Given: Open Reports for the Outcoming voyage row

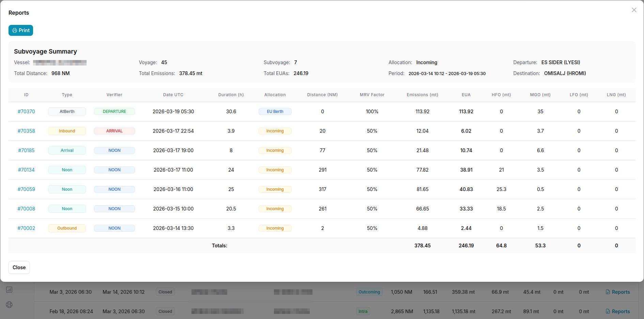Looking at the screenshot, I should pos(618,292).
